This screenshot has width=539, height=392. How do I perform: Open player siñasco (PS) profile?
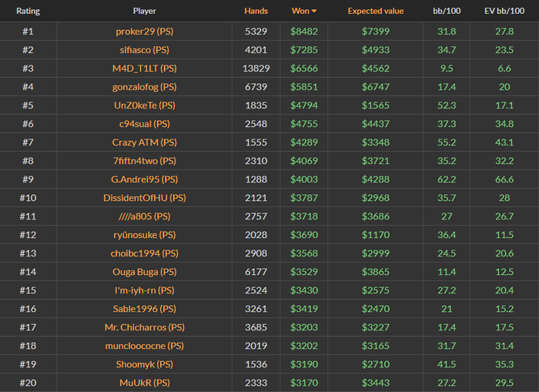pyautogui.click(x=144, y=50)
